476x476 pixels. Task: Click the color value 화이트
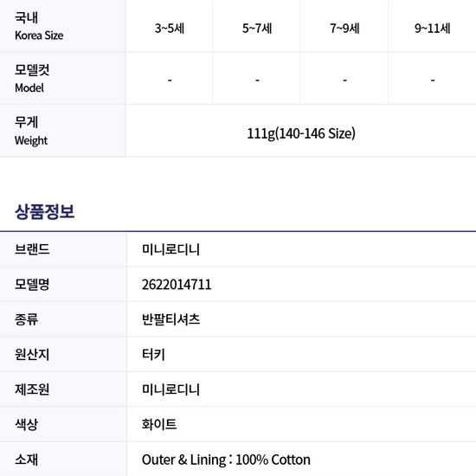pos(159,424)
